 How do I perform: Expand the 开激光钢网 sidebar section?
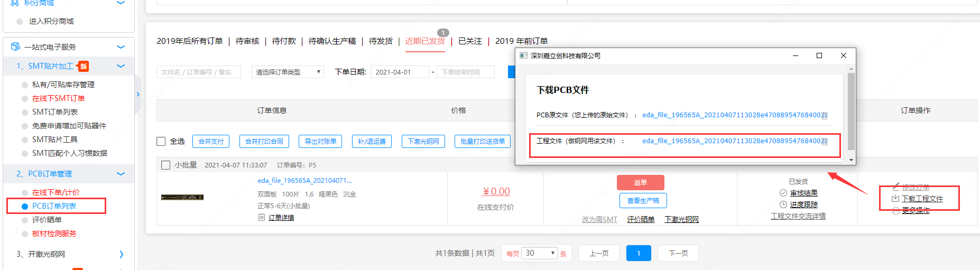tap(121, 254)
